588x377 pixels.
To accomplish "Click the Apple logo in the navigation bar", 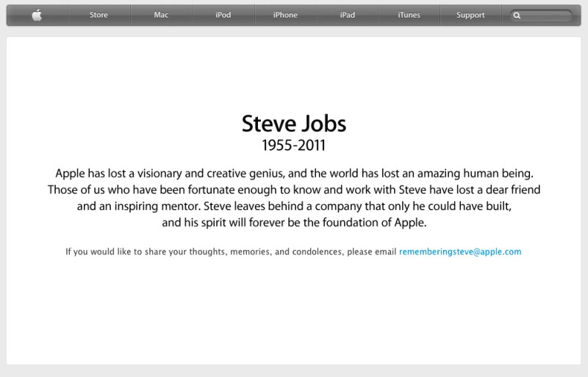I will pos(37,15).
